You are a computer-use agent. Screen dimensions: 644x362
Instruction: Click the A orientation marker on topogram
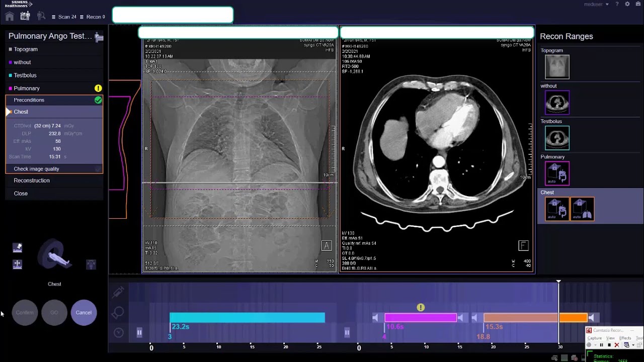click(x=327, y=246)
